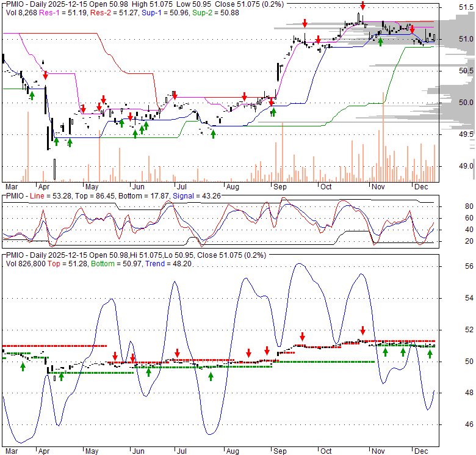Viewport: 476px width, 455px height.
Task: Click the red sell arrow in late October, bottom panel
Action: 362,330
